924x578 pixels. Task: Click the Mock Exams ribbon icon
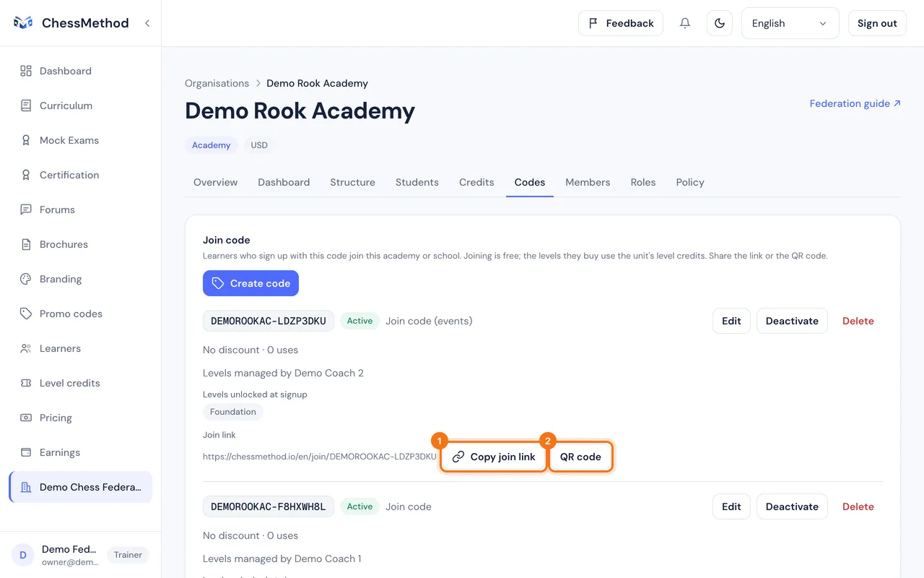26,140
